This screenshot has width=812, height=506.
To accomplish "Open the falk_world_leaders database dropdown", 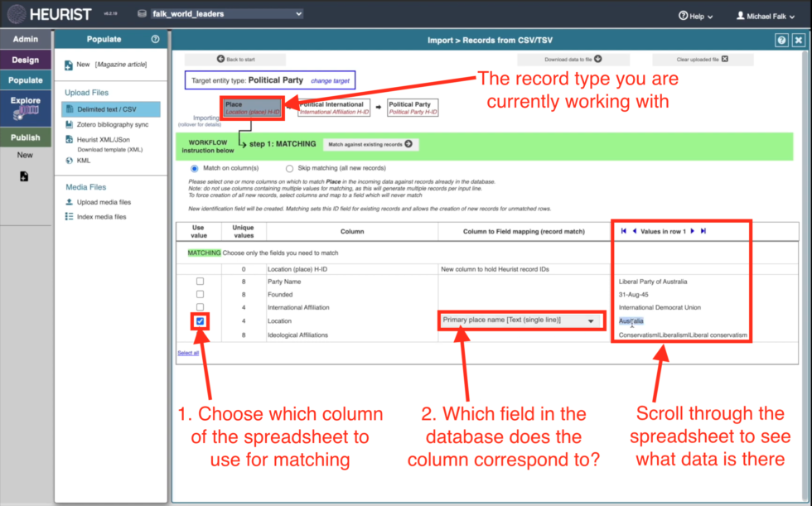I will 226,14.
